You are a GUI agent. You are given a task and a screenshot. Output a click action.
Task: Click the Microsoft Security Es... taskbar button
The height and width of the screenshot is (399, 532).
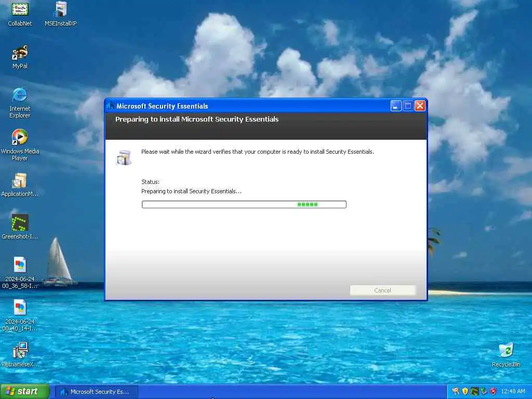tap(97, 392)
